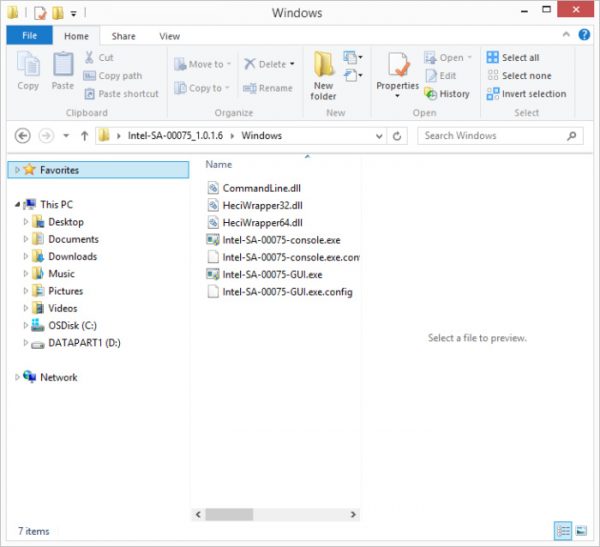Click the horizontal scrollbar thumb in file list
The image size is (600, 547).
(229, 514)
